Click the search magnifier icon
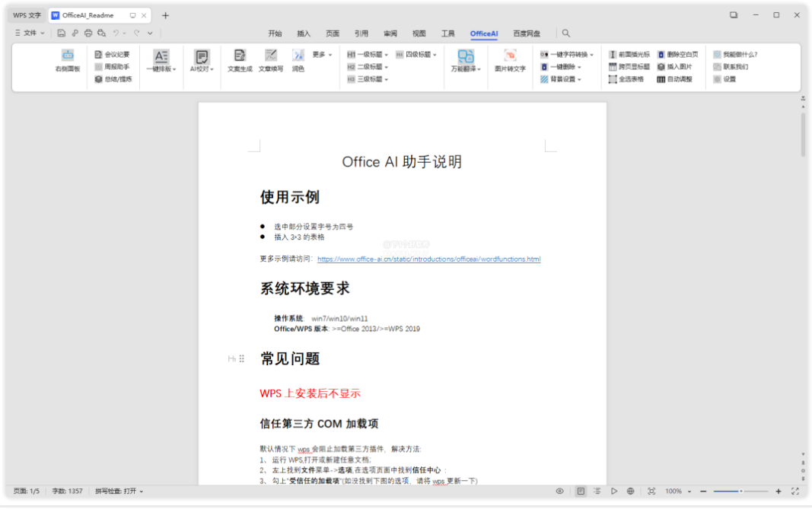The width and height of the screenshot is (812, 509). point(565,33)
